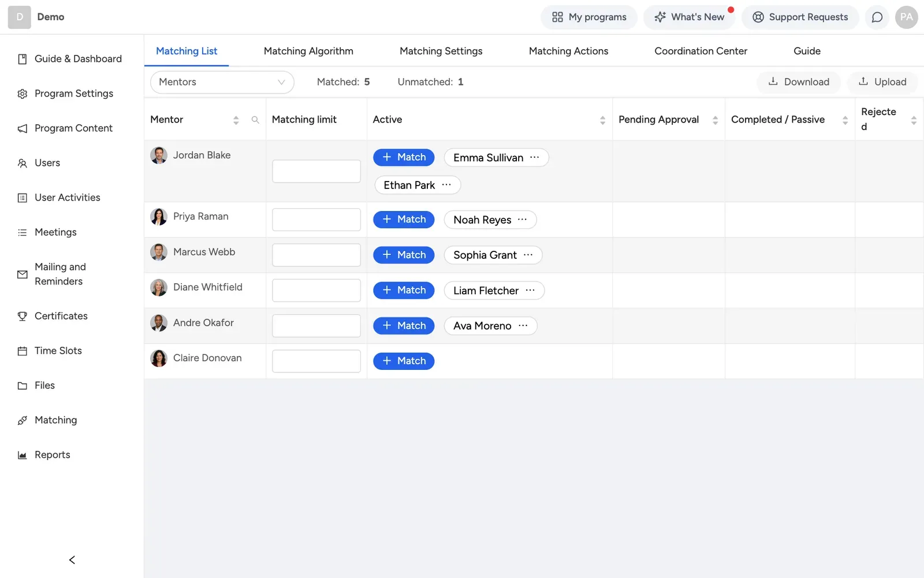The width and height of the screenshot is (924, 578).
Task: Open options dots for Emma Sullivan
Action: click(x=534, y=157)
